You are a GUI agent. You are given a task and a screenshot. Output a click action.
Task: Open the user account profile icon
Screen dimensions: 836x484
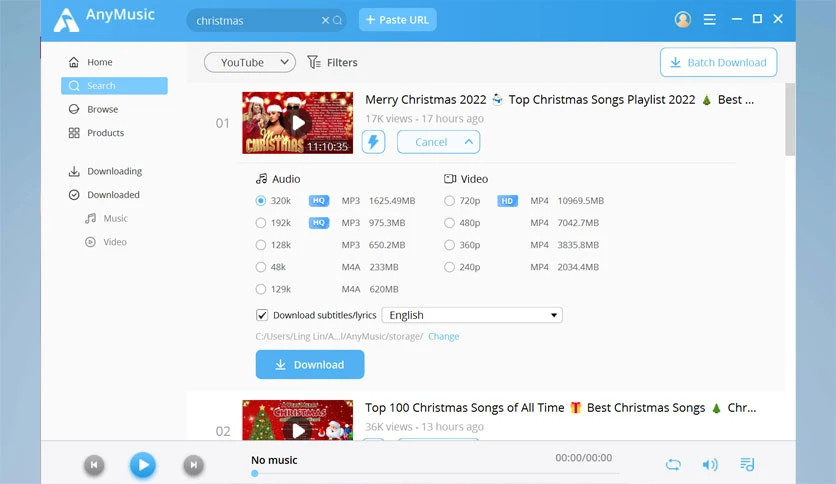point(683,20)
